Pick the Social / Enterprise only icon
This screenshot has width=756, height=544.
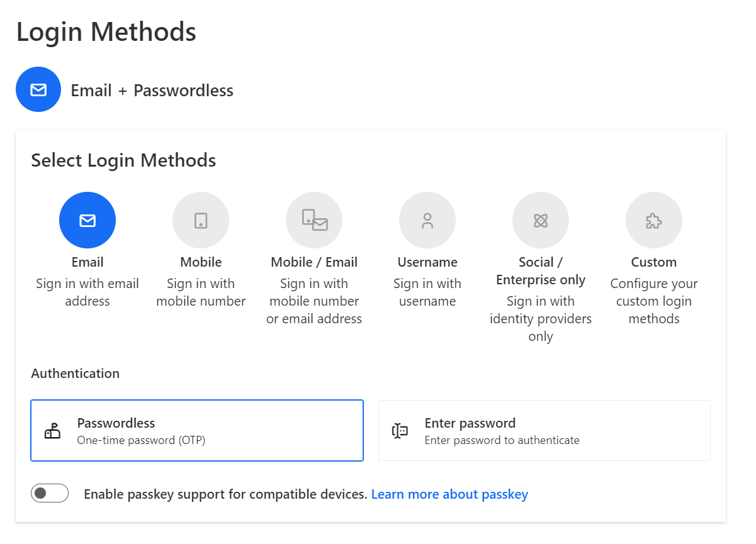coord(540,220)
